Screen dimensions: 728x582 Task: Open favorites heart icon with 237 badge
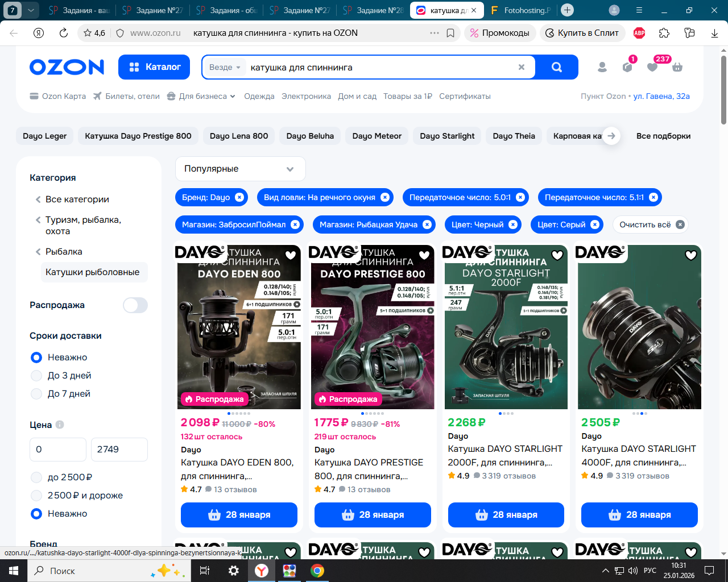pyautogui.click(x=653, y=66)
